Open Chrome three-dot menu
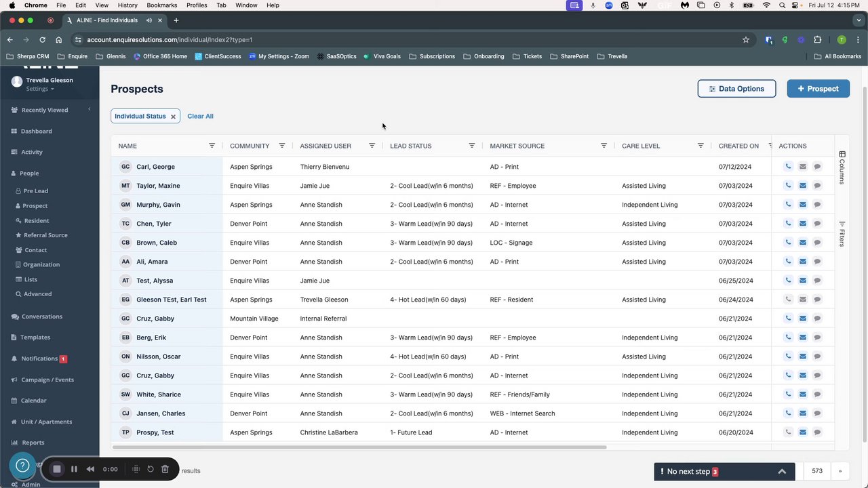 point(859,40)
